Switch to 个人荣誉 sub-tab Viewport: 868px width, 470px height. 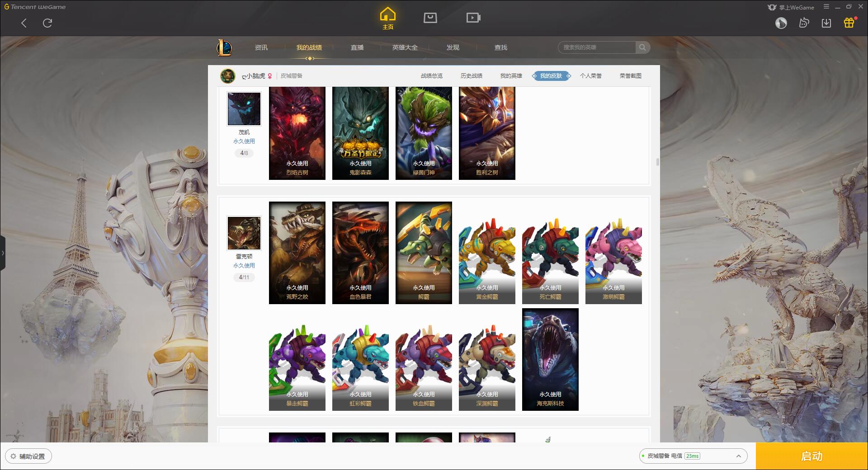tap(591, 76)
